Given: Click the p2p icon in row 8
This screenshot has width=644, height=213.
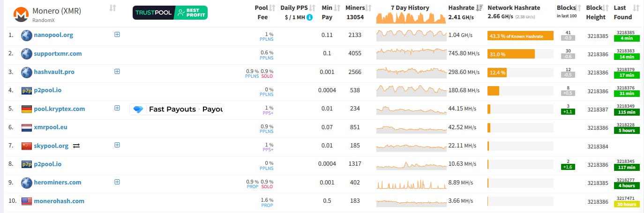Looking at the screenshot, I should pyautogui.click(x=27, y=164).
